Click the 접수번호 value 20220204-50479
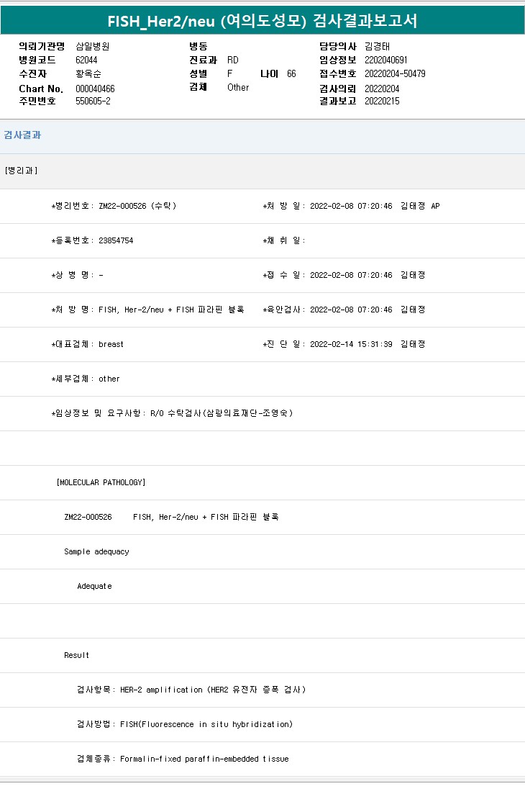Screen dimensions: 525x812 395,73
